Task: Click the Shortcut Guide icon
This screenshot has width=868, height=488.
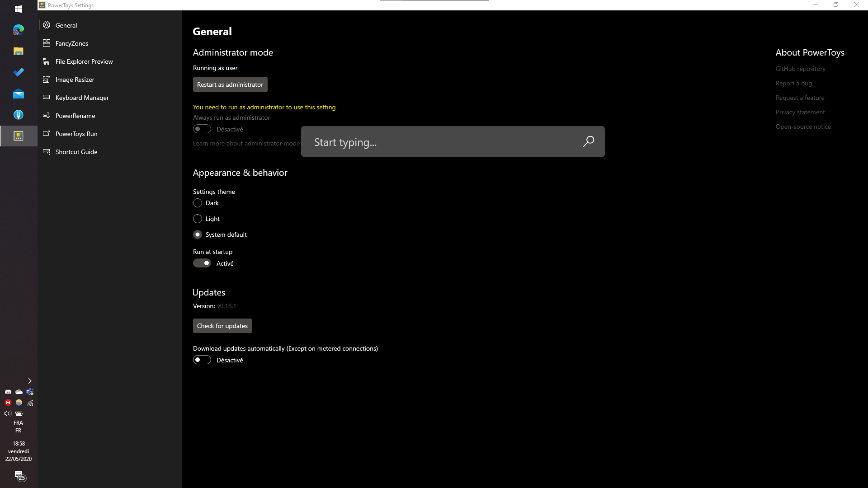Action: 47,152
